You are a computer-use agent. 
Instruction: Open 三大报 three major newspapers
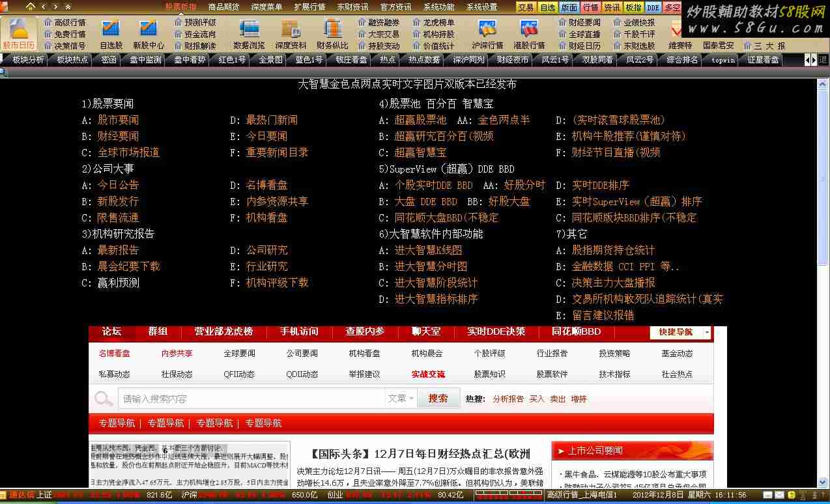[x=764, y=46]
